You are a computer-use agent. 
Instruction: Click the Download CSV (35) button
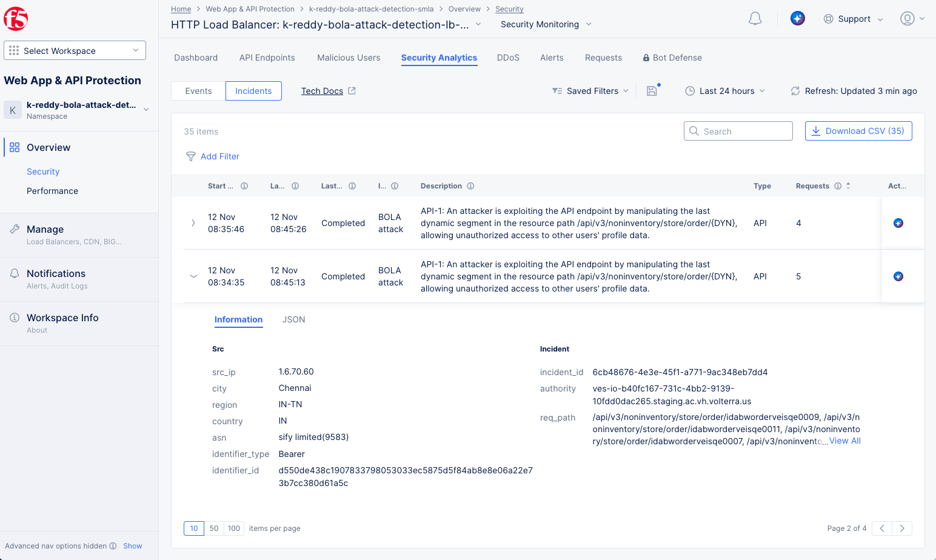coord(858,131)
